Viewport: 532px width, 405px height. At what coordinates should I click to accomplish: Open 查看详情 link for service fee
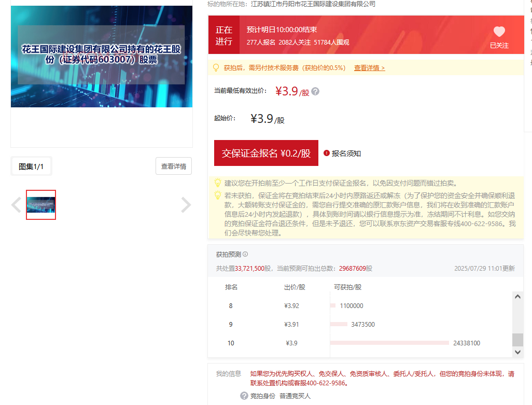[370, 68]
